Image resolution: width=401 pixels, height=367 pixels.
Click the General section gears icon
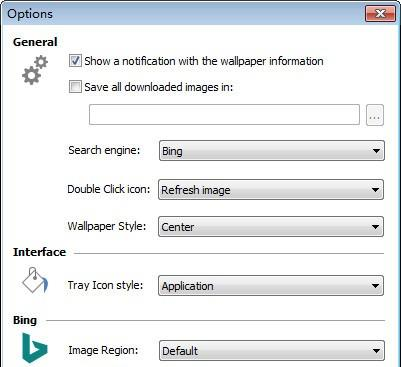pyautogui.click(x=35, y=70)
